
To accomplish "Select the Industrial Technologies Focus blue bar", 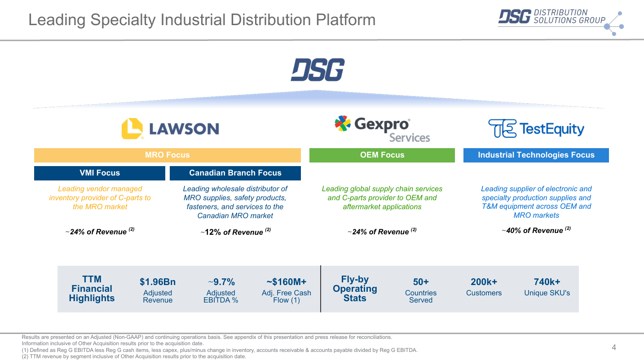I will click(536, 155).
